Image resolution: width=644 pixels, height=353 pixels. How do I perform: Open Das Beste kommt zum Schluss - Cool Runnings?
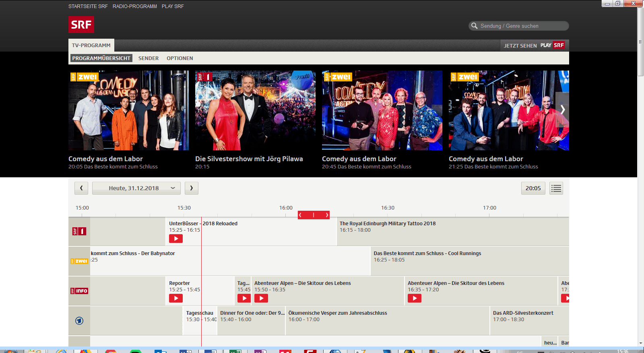427,253
